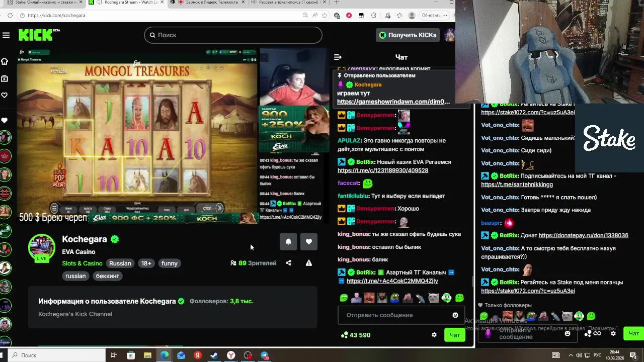Open the t.me/+Ac4CokC2MMQ4Zjly link in chat
This screenshot has height=362, width=644.
click(392, 281)
